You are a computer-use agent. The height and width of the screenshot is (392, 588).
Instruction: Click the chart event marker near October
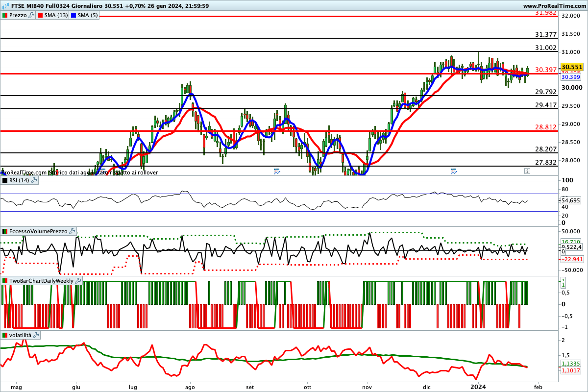pos(277,171)
